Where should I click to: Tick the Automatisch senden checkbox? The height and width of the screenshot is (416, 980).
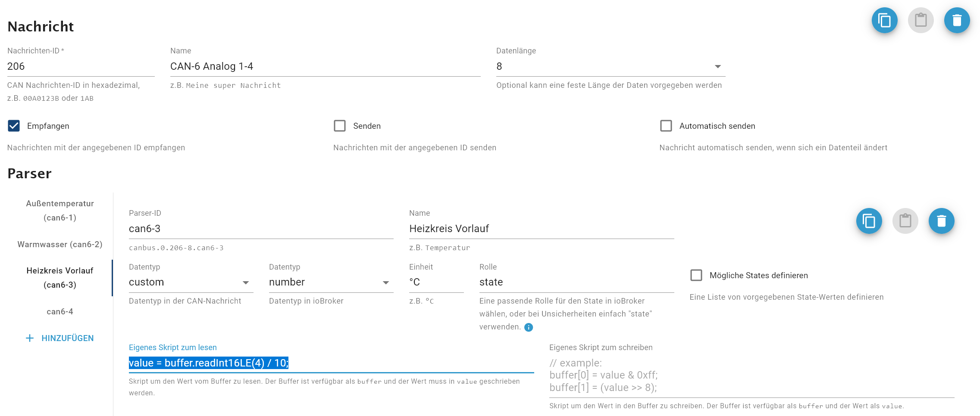[x=666, y=126]
